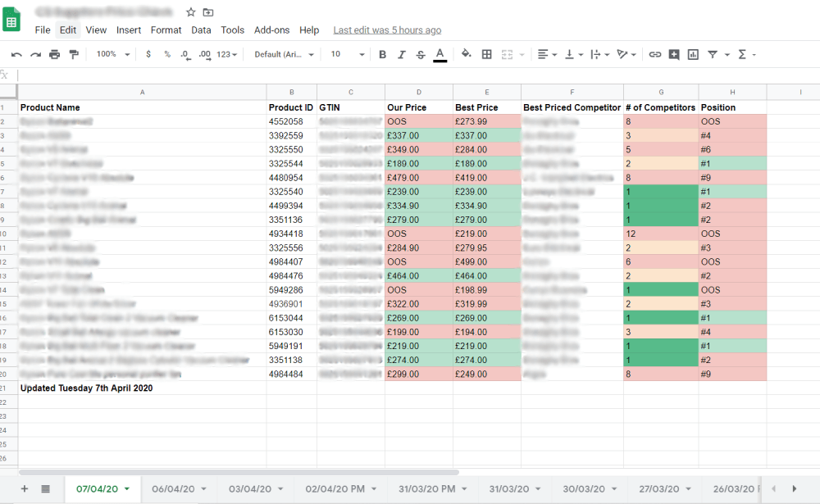Insert a link with the toolbar icon
820x504 pixels.
click(654, 53)
